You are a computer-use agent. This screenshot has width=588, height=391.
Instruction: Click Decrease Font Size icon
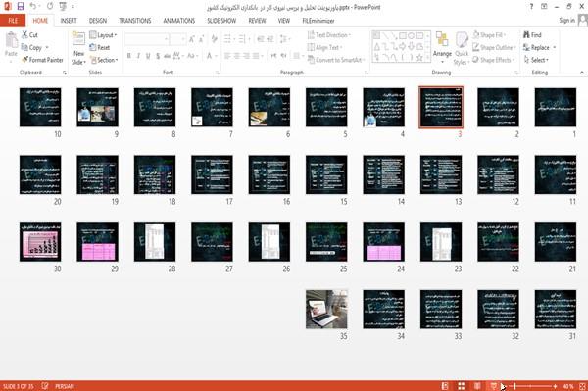[201, 38]
